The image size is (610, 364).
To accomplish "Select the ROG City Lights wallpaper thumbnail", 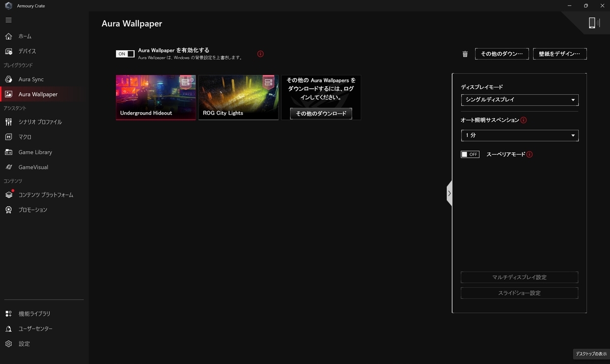I will (238, 97).
